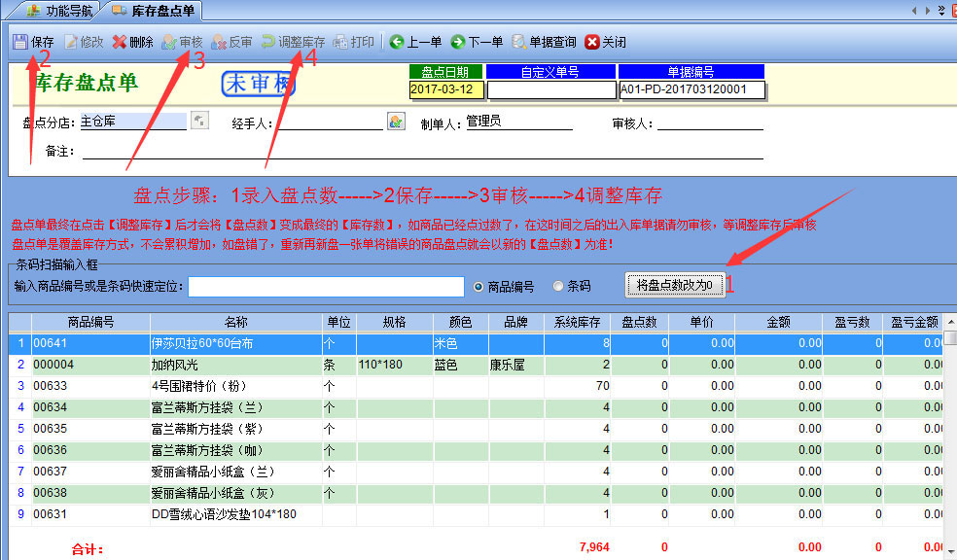Screen dimensions: 957x560
Task: Click the barcode quick-locate input field
Action: [327, 287]
